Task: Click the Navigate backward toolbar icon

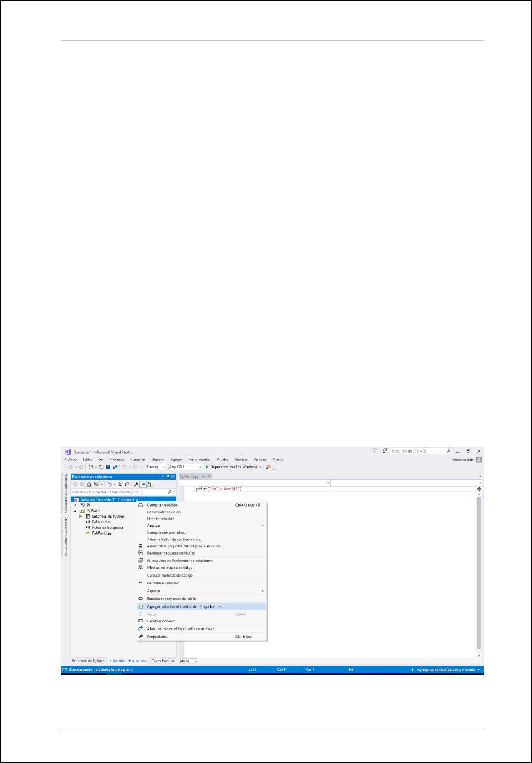Action: click(71, 467)
